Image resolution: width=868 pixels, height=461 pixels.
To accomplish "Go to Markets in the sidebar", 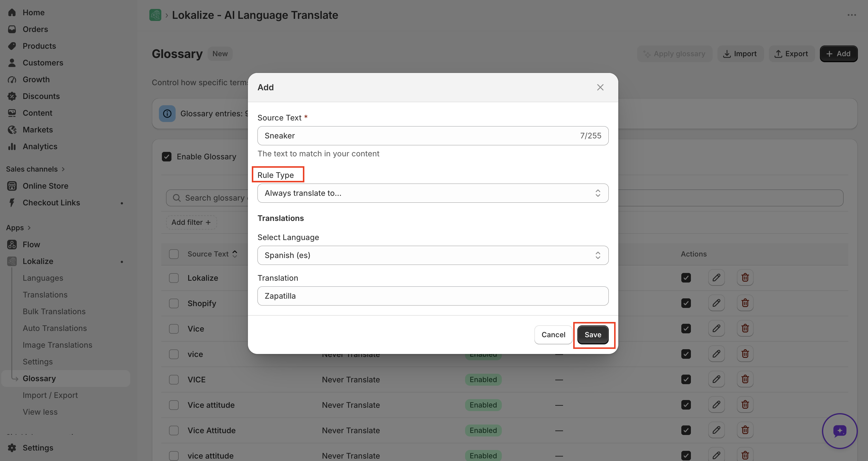I will (38, 130).
